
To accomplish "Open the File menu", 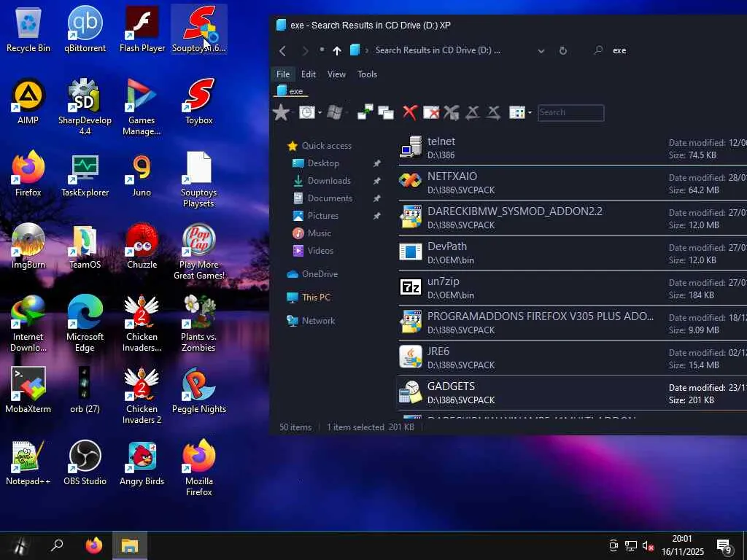I will pyautogui.click(x=283, y=74).
